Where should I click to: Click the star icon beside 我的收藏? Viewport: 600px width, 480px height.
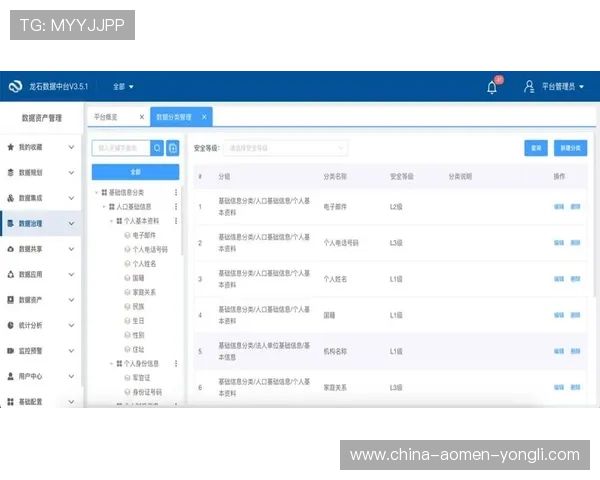click(x=11, y=147)
